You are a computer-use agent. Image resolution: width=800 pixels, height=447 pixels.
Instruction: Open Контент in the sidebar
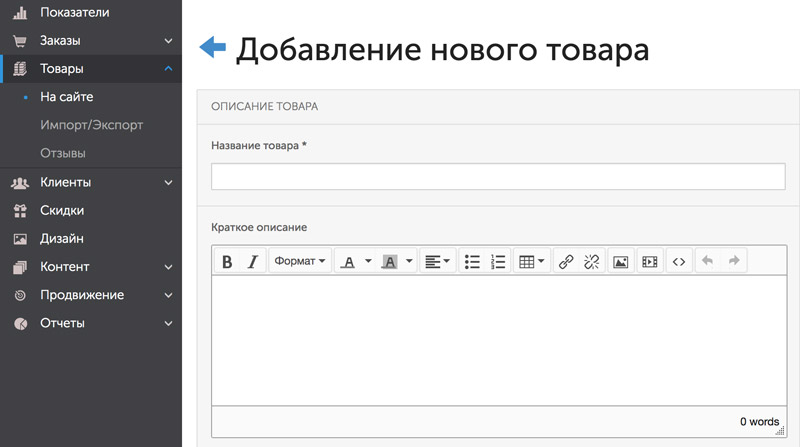(x=65, y=267)
